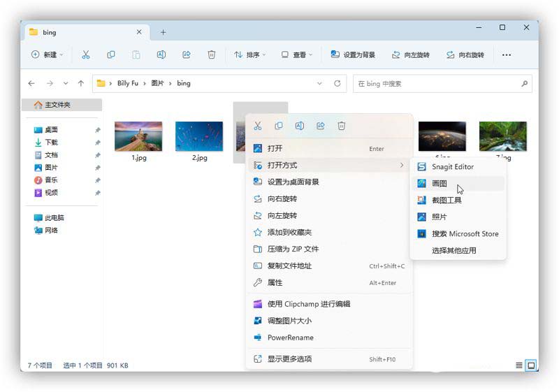Refresh the current folder view
The image size is (559, 392).
pos(337,83)
